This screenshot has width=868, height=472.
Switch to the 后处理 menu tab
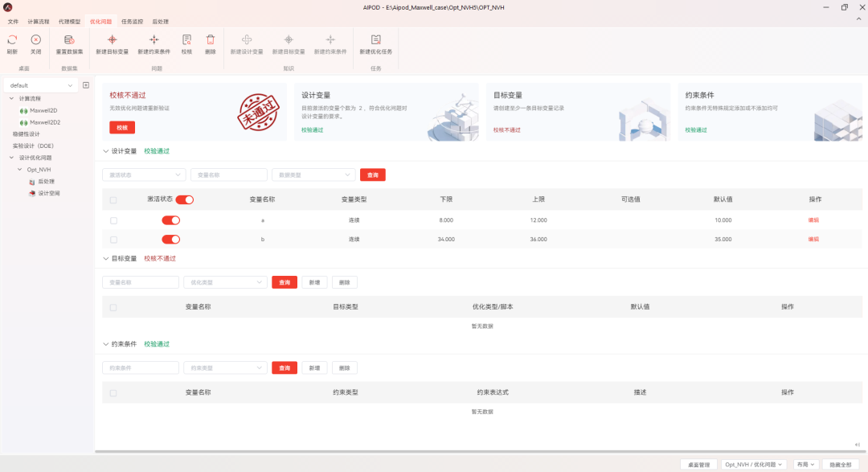pyautogui.click(x=159, y=22)
